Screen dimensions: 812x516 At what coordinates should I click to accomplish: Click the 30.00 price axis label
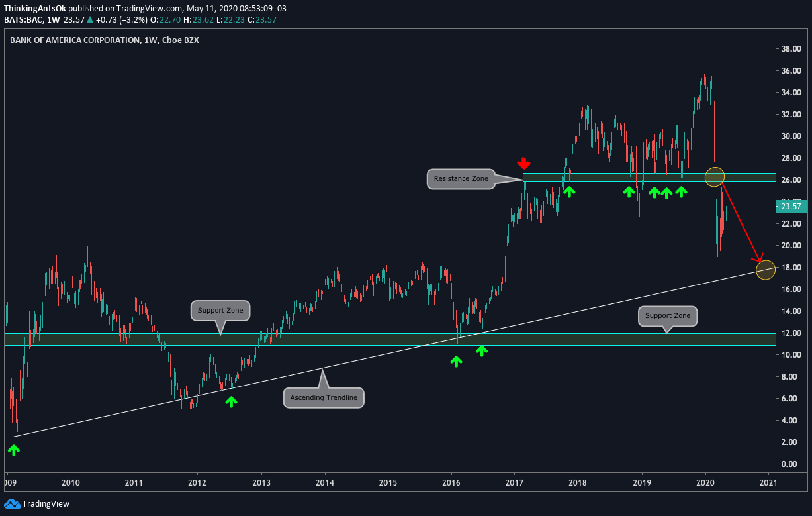pyautogui.click(x=791, y=136)
